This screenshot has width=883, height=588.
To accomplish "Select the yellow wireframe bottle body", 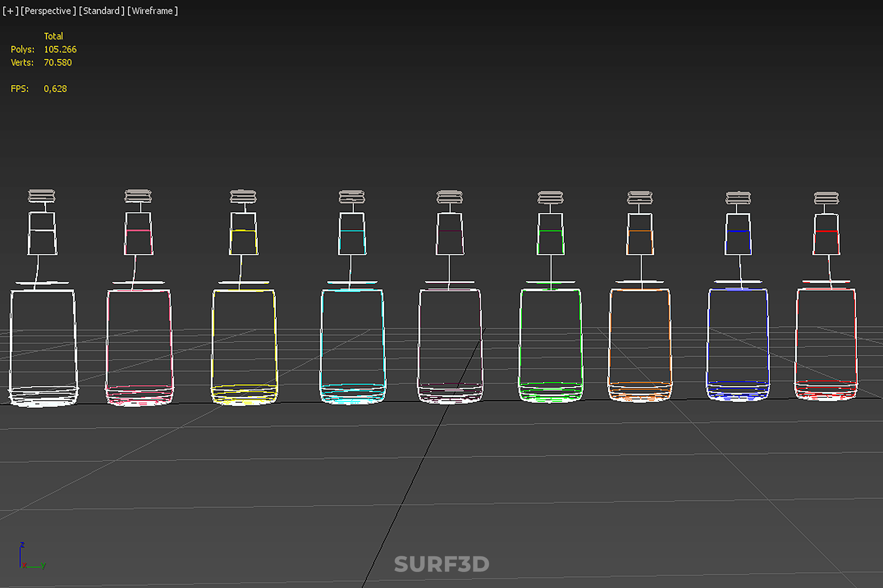I will (x=244, y=347).
